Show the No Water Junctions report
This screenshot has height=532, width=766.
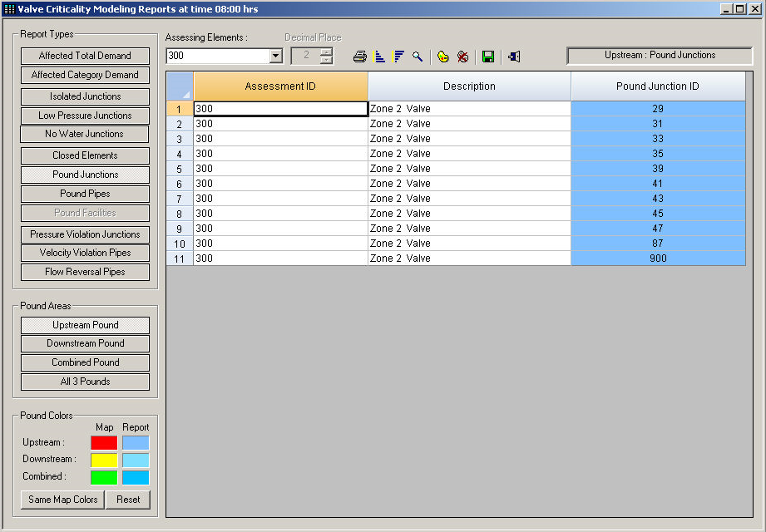[85, 134]
